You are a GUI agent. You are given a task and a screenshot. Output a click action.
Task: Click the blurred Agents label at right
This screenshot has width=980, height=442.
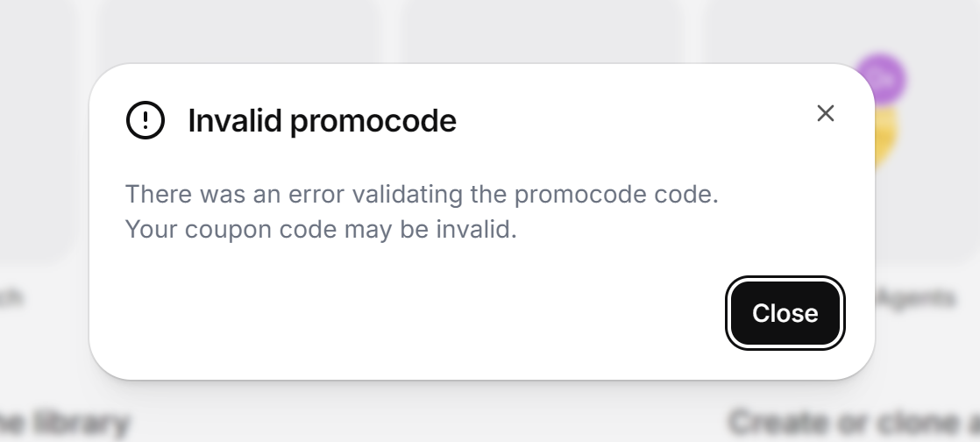point(916,298)
